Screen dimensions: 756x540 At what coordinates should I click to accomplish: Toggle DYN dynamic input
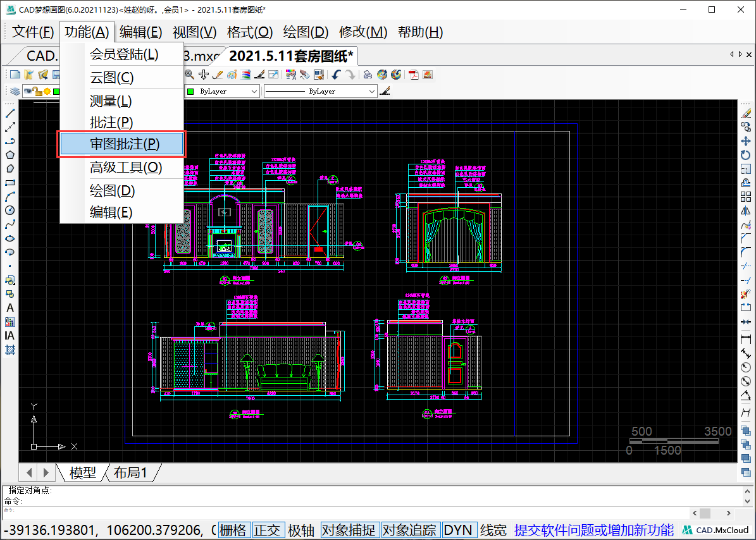pos(458,531)
